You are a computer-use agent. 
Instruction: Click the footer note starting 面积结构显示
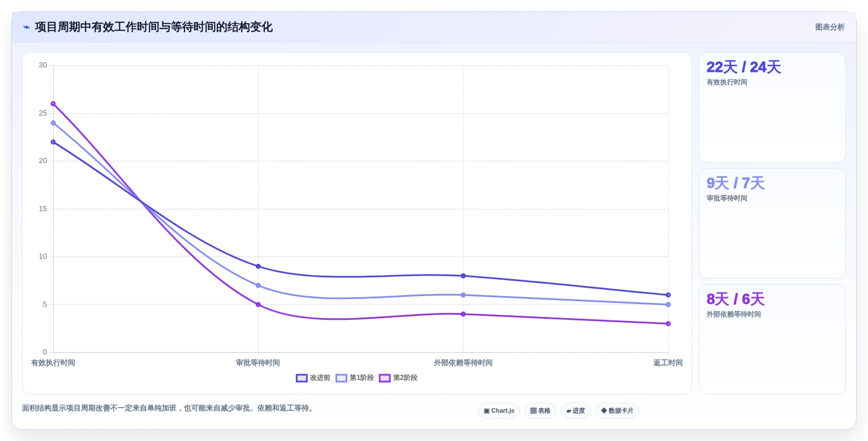169,408
